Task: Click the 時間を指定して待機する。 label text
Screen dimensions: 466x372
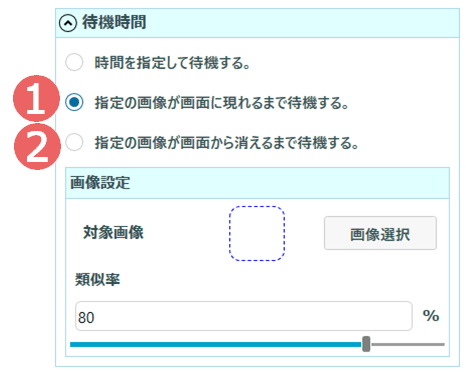Action: click(x=173, y=63)
